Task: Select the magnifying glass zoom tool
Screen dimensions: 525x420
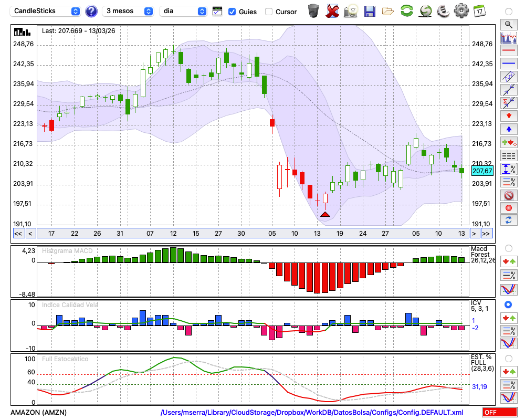Action: (x=508, y=24)
